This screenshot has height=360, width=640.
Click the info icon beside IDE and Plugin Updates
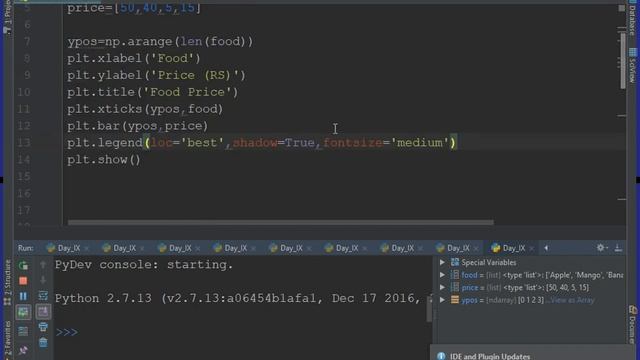point(441,356)
